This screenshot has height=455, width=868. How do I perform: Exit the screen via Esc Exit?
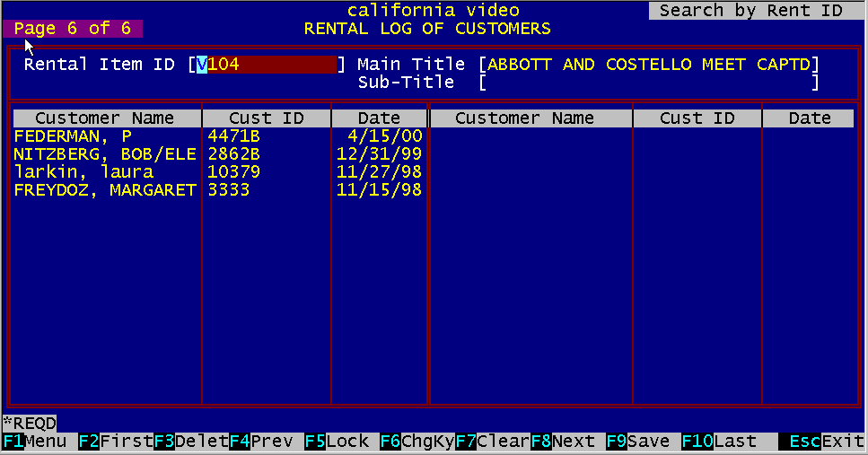coord(820,442)
